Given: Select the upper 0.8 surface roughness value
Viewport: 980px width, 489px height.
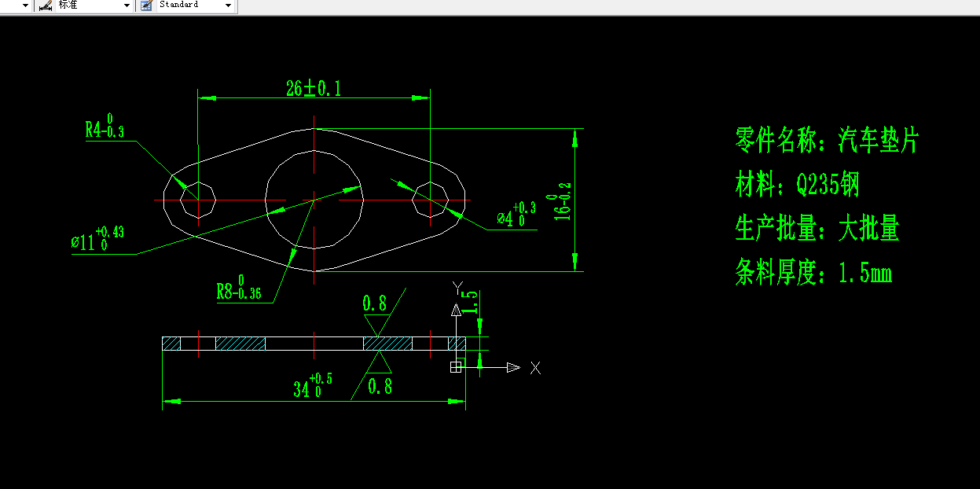Looking at the screenshot, I should (374, 303).
